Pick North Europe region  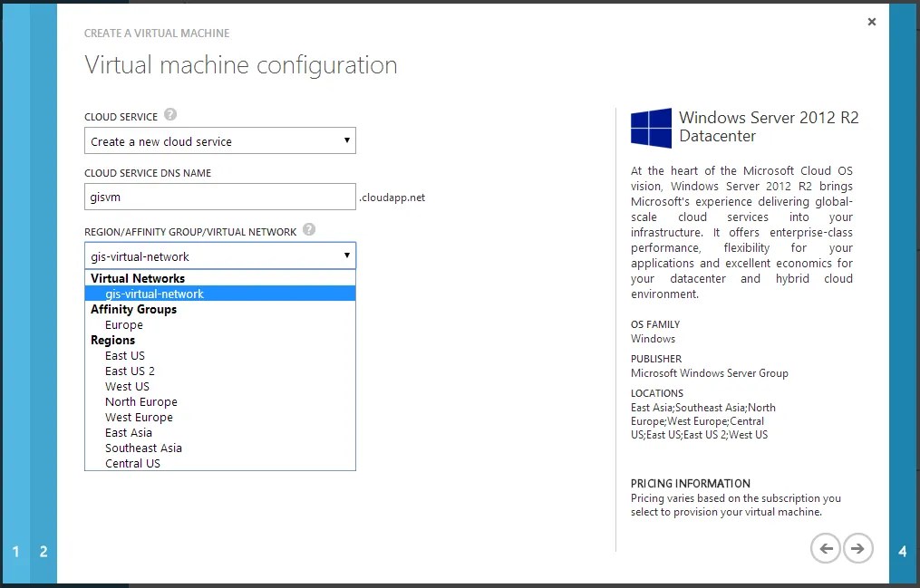point(220,401)
